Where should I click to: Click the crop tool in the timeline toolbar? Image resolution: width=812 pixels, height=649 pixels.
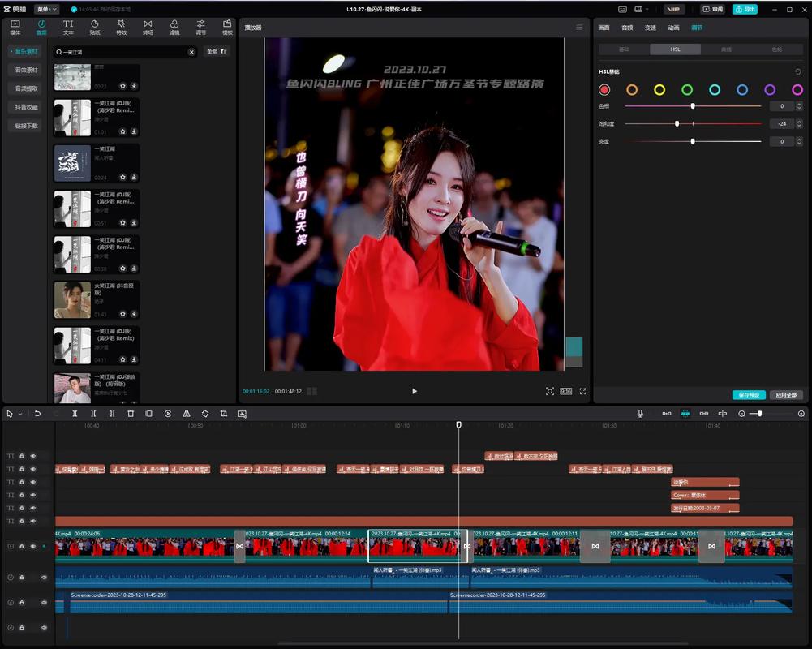click(x=223, y=414)
